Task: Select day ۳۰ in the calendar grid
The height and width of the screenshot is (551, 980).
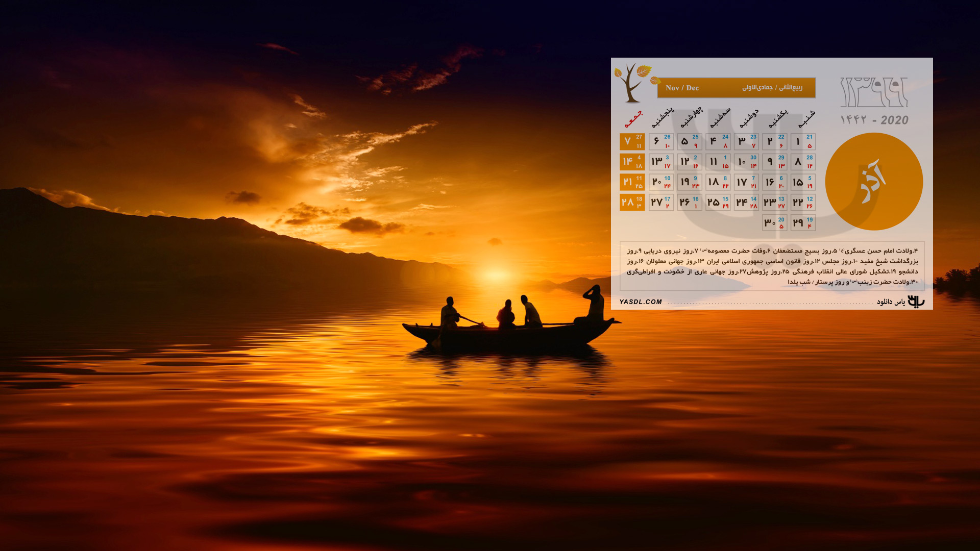Action: pyautogui.click(x=775, y=222)
